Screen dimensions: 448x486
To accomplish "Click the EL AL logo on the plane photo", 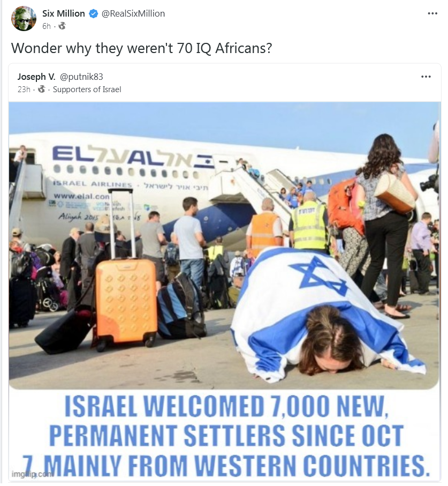I will coord(133,158).
